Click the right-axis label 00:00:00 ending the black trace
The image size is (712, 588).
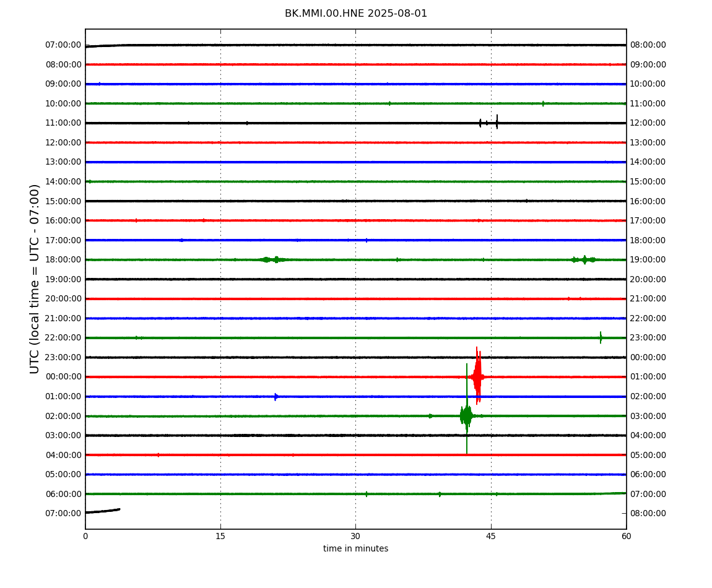pyautogui.click(x=648, y=357)
